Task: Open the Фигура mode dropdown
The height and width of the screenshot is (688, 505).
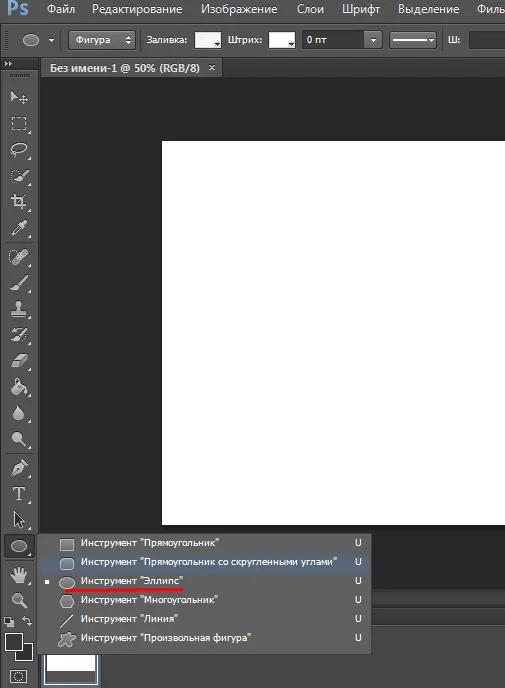Action: (x=102, y=40)
